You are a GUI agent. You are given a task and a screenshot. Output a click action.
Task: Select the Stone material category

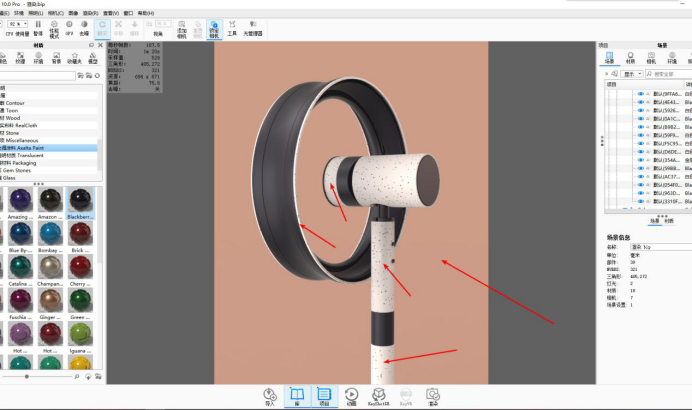pyautogui.click(x=12, y=133)
